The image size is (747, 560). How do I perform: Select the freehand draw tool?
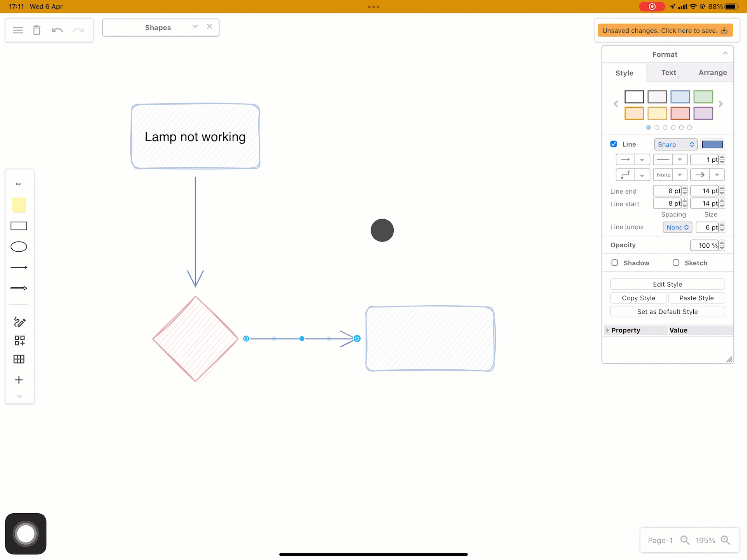coord(19,322)
